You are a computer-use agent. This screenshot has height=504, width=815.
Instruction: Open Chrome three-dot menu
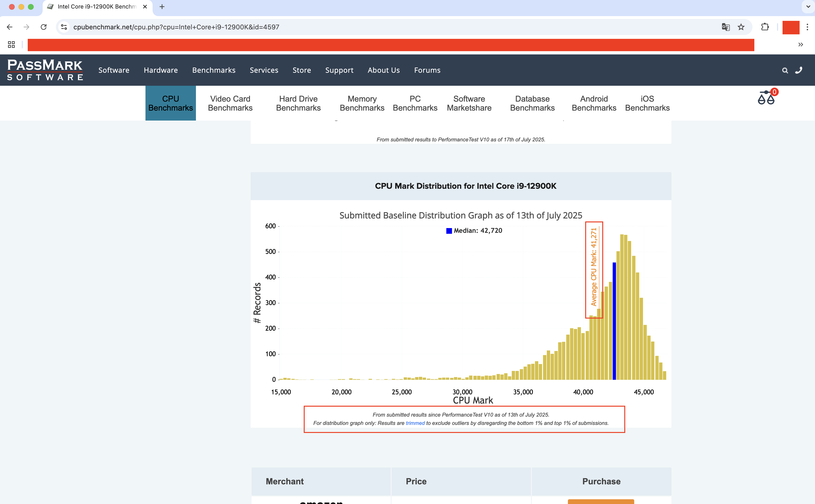(x=807, y=27)
